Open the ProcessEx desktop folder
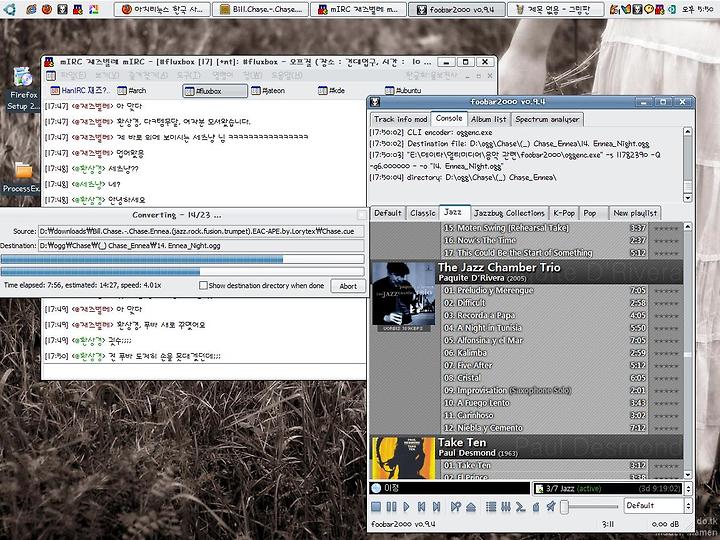Image resolution: width=720 pixels, height=540 pixels. tap(21, 177)
